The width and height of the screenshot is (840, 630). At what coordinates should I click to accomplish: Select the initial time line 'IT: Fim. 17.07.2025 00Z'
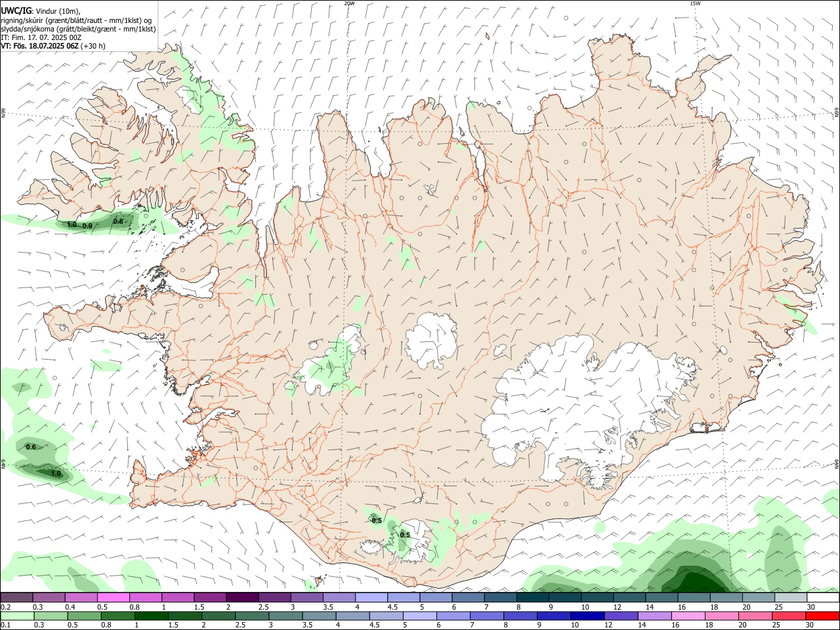point(41,37)
